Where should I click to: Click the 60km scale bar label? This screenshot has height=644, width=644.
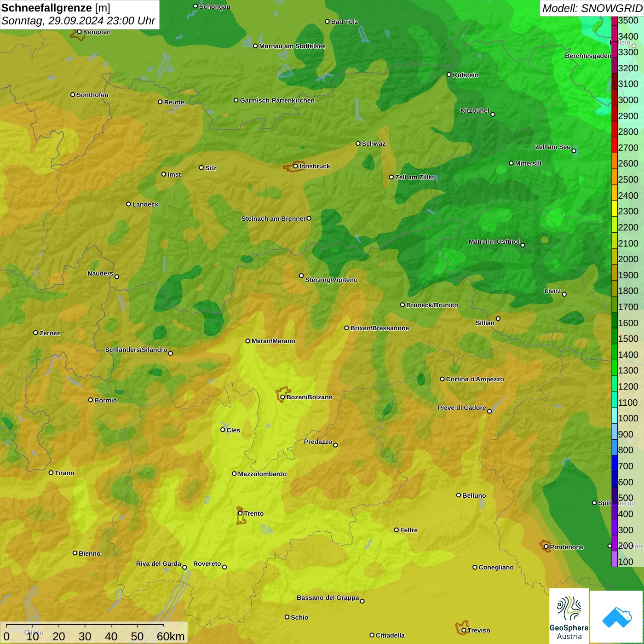click(171, 636)
